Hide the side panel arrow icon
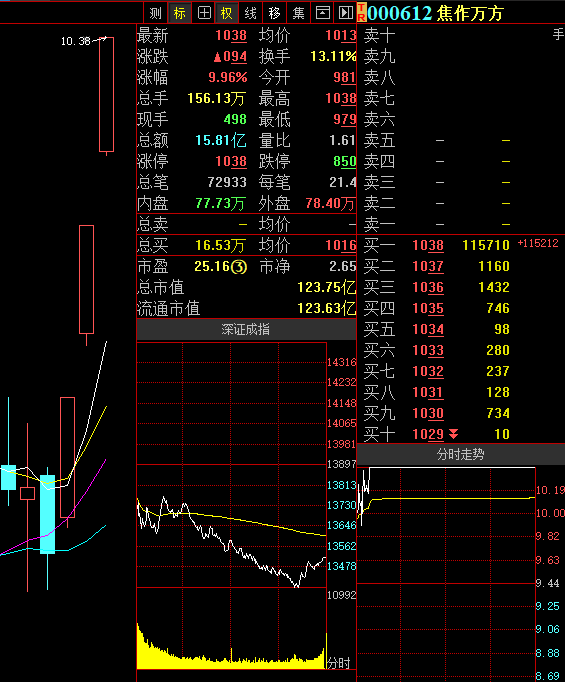Viewport: 565px width, 682px height. click(x=346, y=13)
